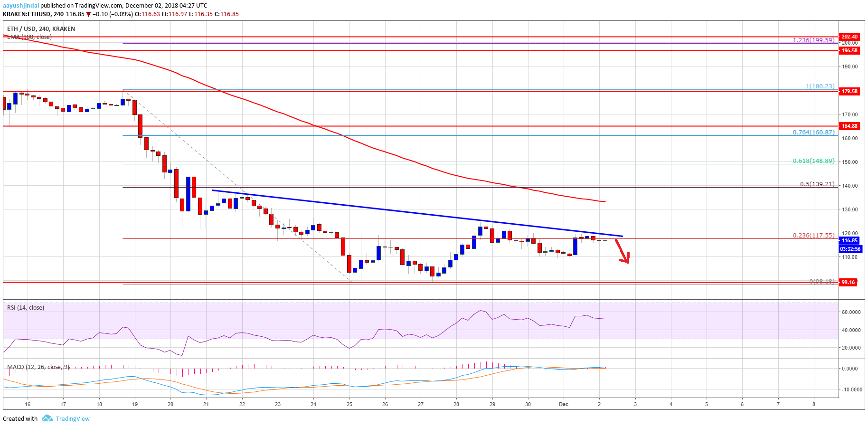Click the L:116.35 low price value
Image resolution: width=868 pixels, height=427 pixels.
[x=201, y=14]
